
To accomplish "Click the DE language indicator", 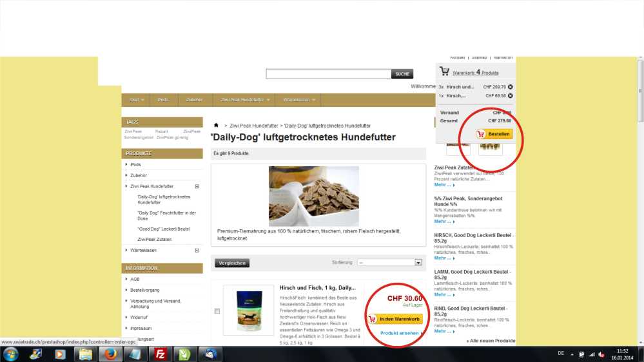I will coord(561,354).
